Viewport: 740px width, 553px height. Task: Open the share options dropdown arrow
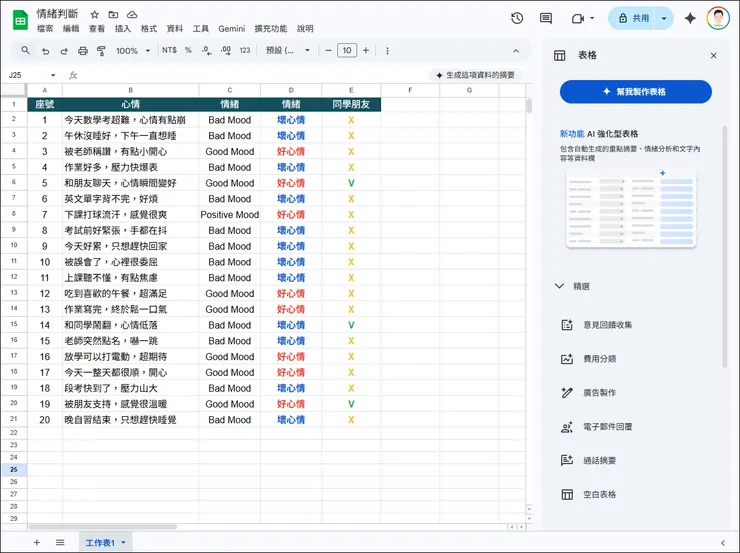(x=664, y=18)
